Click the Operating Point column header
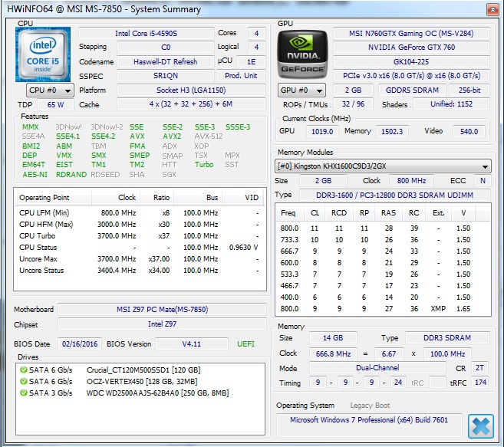 (53, 198)
